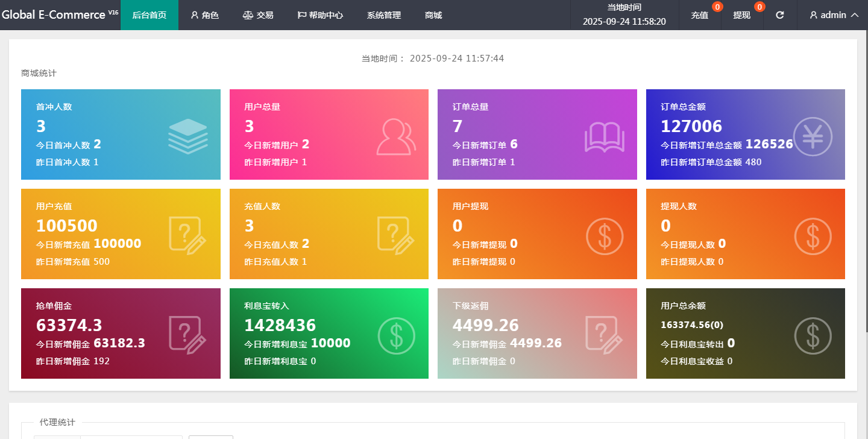Image resolution: width=868 pixels, height=439 pixels.
Task: Open the 交易 menu
Action: (x=258, y=15)
